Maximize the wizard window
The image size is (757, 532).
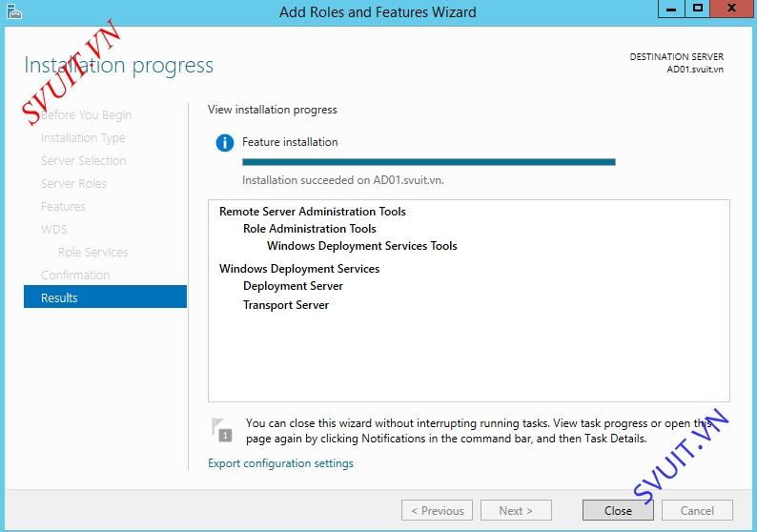[x=698, y=9]
